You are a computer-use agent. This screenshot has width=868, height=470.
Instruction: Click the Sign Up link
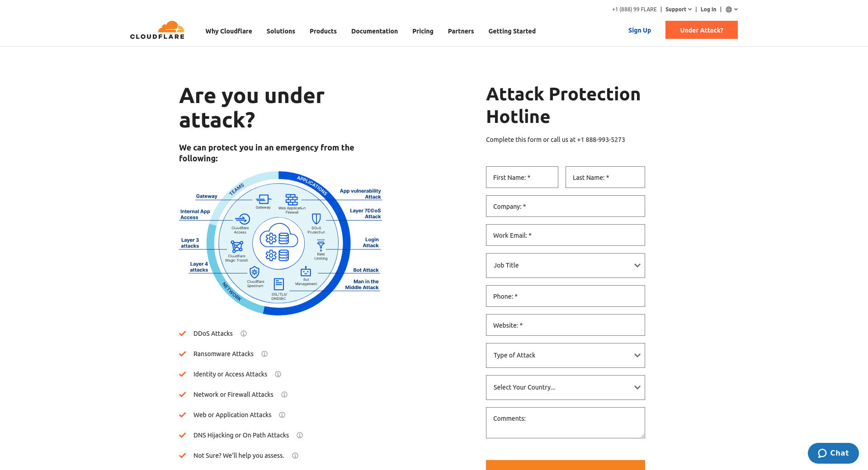tap(639, 30)
